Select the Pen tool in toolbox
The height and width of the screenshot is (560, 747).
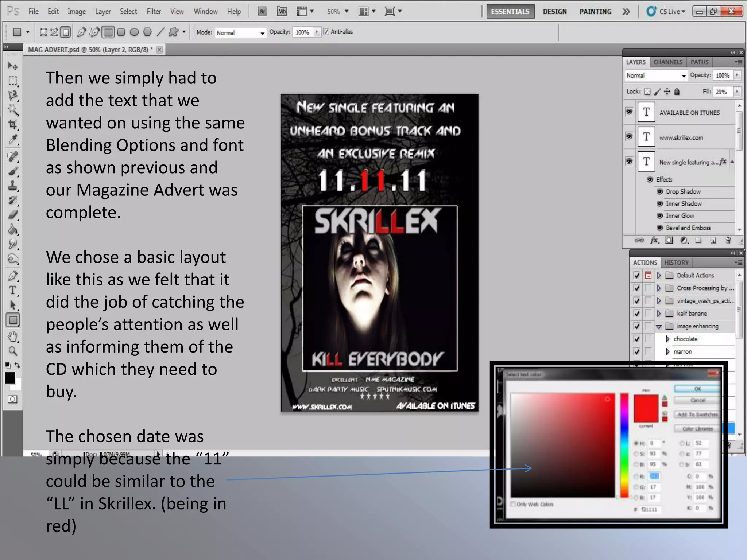(13, 276)
